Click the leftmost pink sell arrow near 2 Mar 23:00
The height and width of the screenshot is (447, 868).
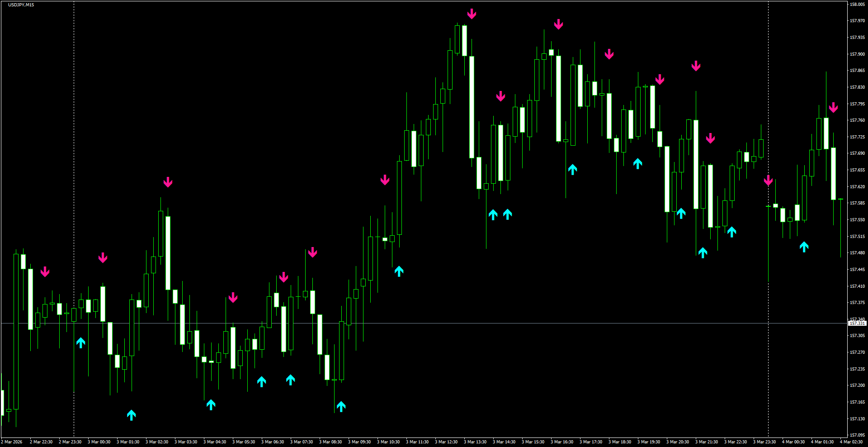(46, 272)
